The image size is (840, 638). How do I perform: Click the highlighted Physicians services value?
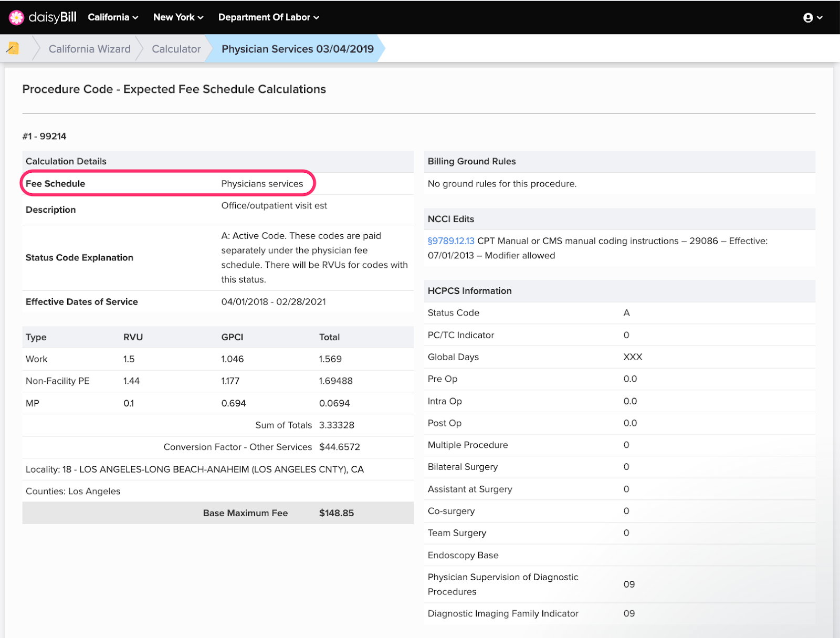click(x=262, y=184)
